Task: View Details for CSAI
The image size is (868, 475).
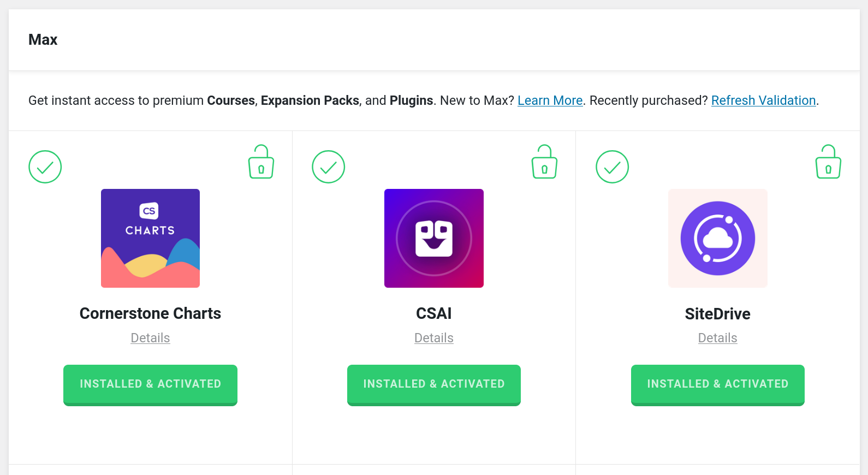Action: (x=434, y=338)
